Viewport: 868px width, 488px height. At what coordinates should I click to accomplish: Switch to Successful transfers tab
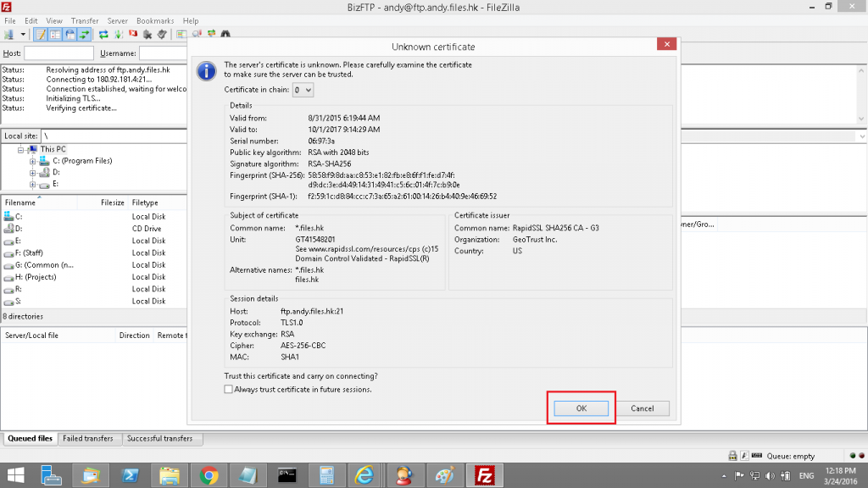pyautogui.click(x=160, y=438)
